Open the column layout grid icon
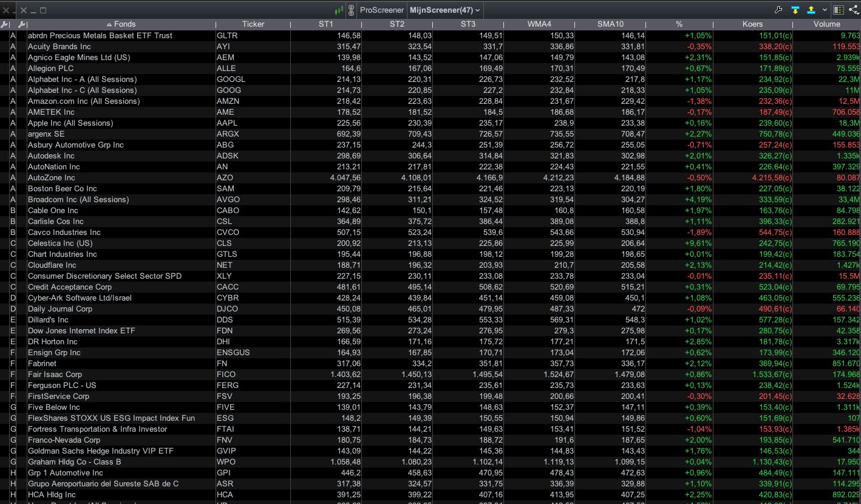The height and width of the screenshot is (504, 861). click(839, 10)
